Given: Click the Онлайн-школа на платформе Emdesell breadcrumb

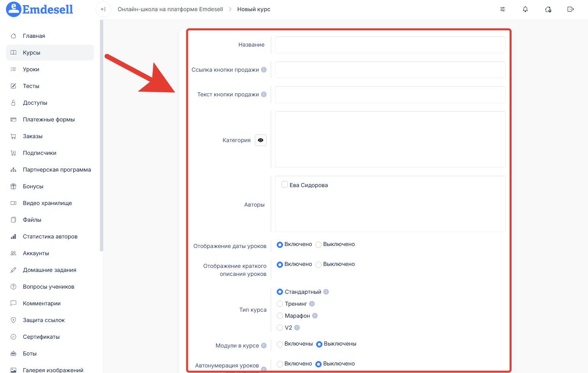Looking at the screenshot, I should [170, 9].
